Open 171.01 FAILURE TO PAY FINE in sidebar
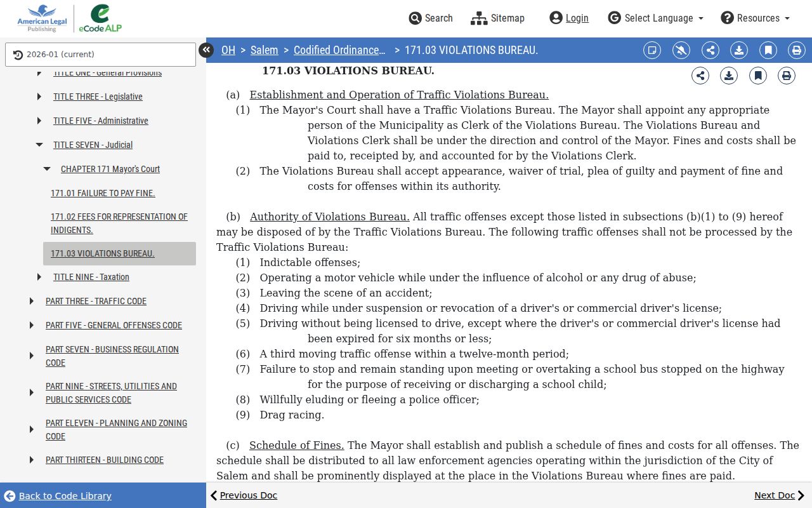This screenshot has height=508, width=812. pos(103,193)
